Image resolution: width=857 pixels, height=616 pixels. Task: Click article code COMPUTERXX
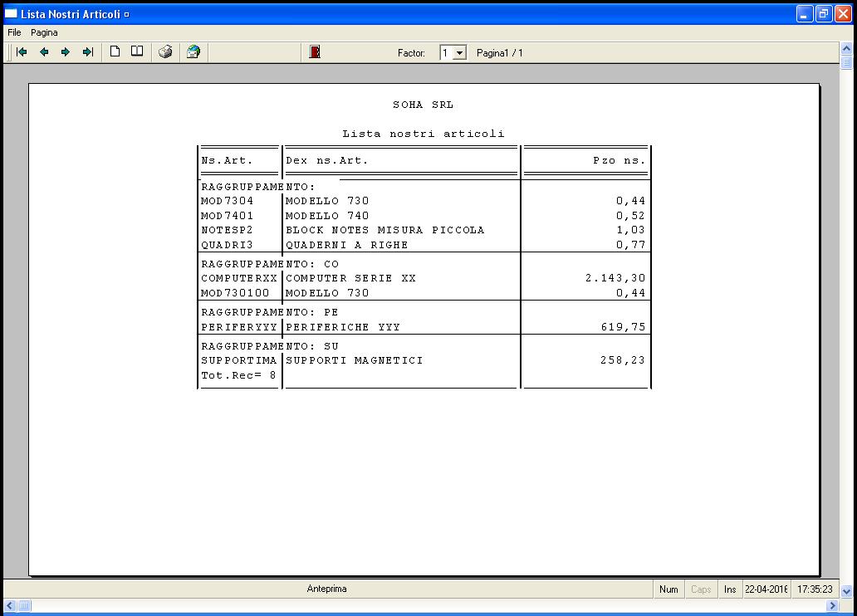(239, 277)
